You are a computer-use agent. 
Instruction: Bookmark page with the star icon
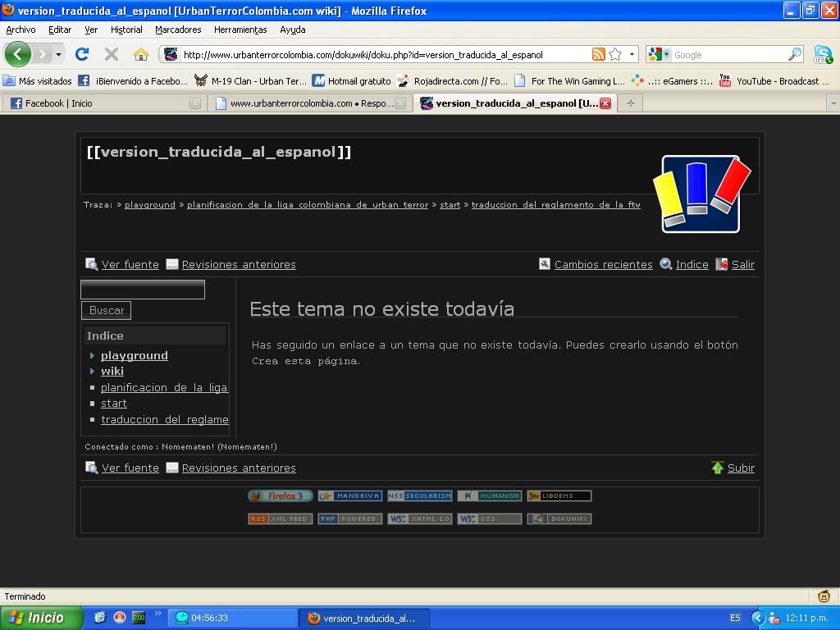[615, 55]
